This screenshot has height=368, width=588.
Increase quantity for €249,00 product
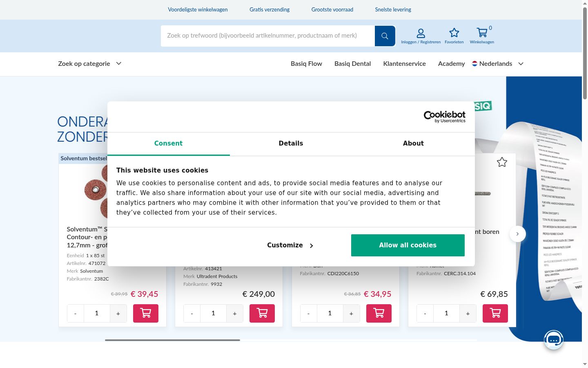235,313
